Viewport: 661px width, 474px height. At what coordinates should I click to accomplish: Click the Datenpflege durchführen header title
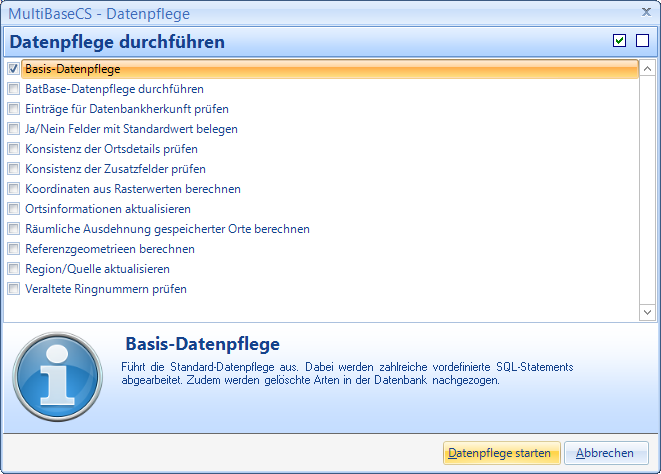[117, 42]
